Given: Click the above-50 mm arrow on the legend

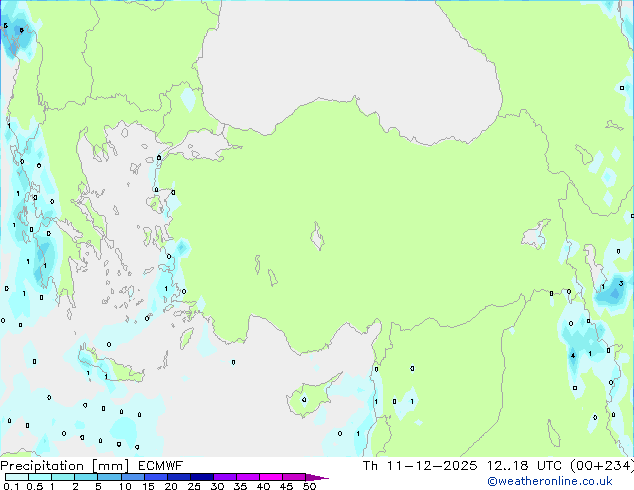Looking at the screenshot, I should 317,477.
